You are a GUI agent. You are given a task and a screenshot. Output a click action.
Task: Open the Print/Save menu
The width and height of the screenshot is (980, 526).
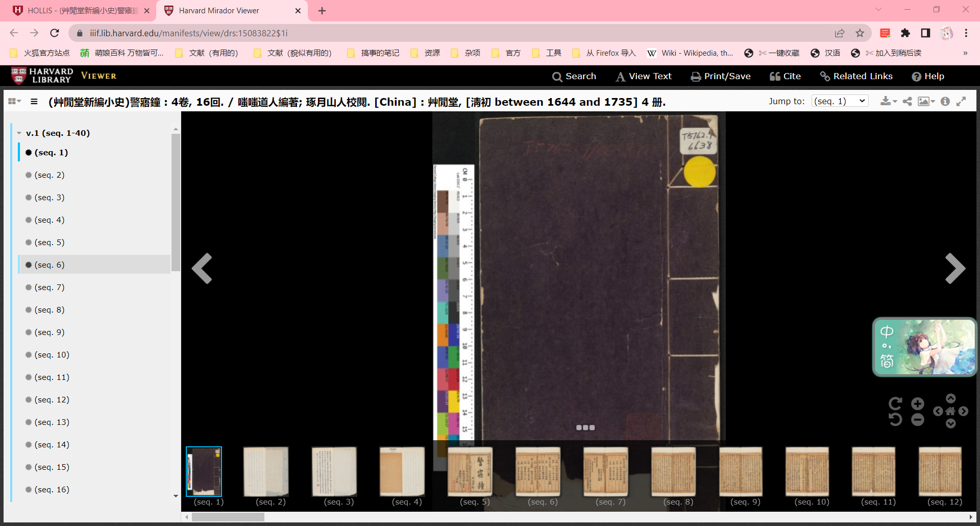point(720,76)
